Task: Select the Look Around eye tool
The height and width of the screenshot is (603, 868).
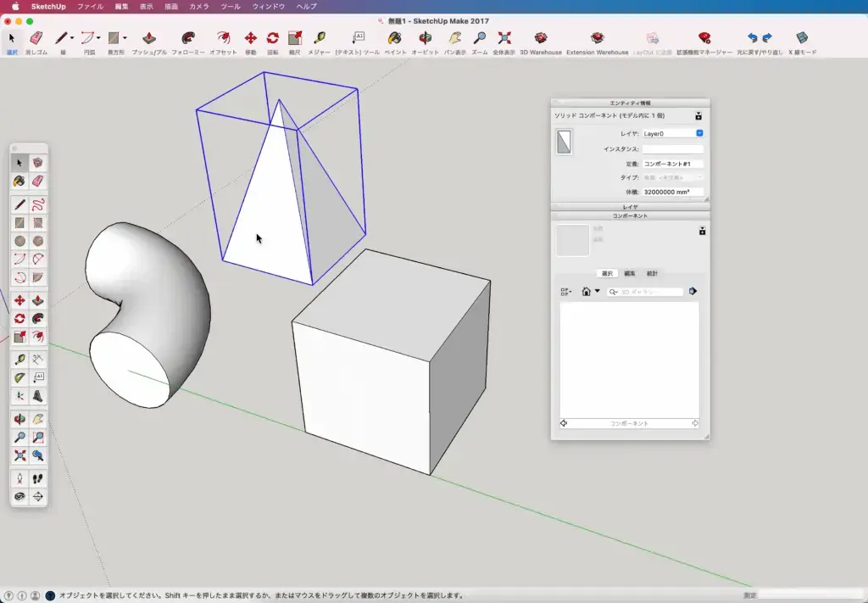Action: pyautogui.click(x=19, y=496)
